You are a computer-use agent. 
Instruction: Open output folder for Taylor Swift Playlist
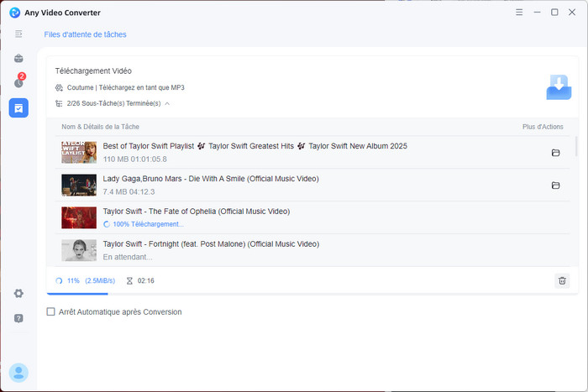tap(555, 153)
